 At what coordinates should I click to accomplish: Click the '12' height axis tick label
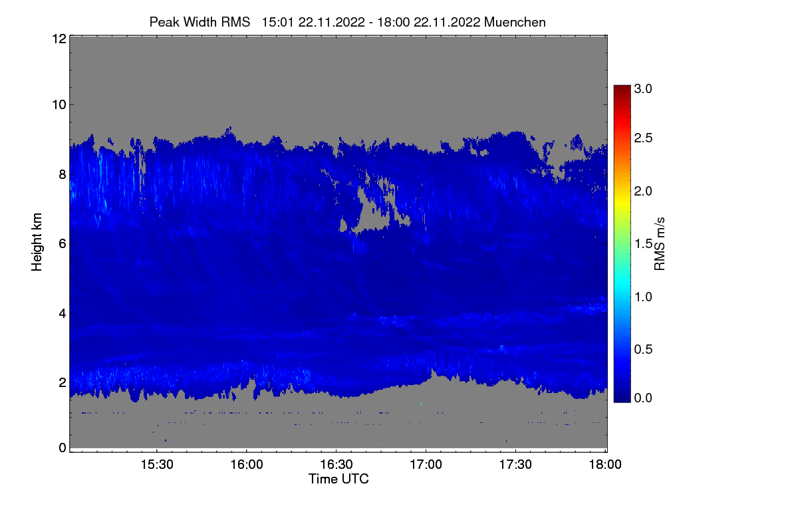pyautogui.click(x=58, y=39)
